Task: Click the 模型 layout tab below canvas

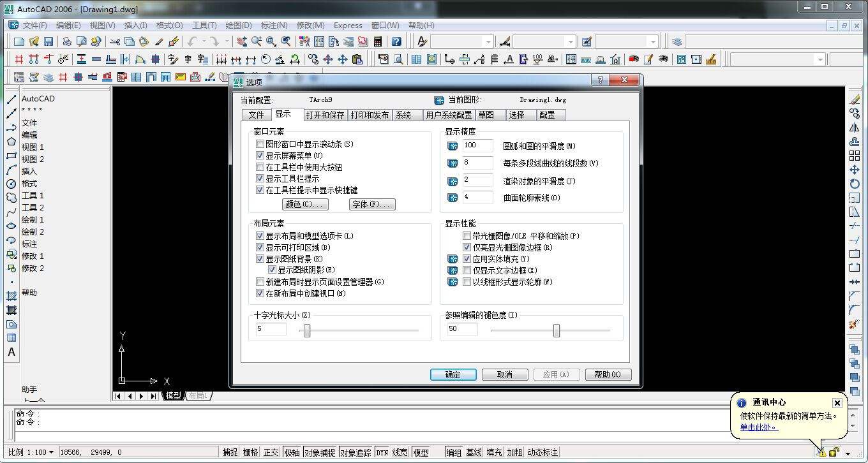Action: [173, 396]
